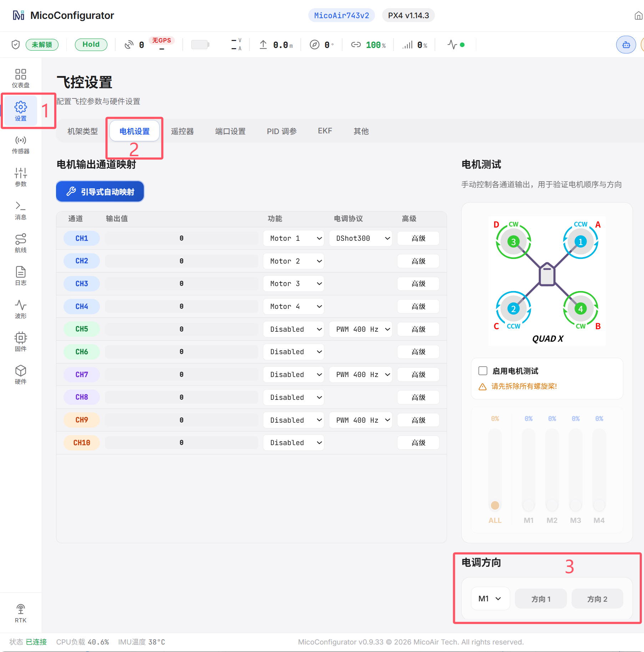Viewport: 644px width, 652px height.
Task: Switch to the PID 调参 tab
Action: tap(282, 131)
